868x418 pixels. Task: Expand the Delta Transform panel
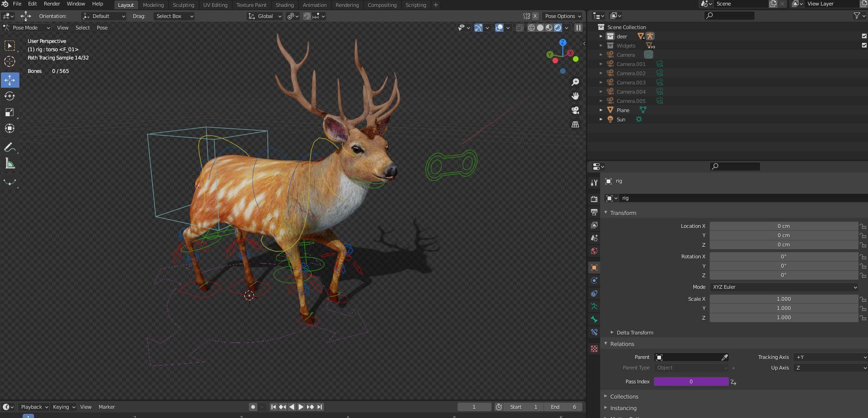click(x=634, y=333)
